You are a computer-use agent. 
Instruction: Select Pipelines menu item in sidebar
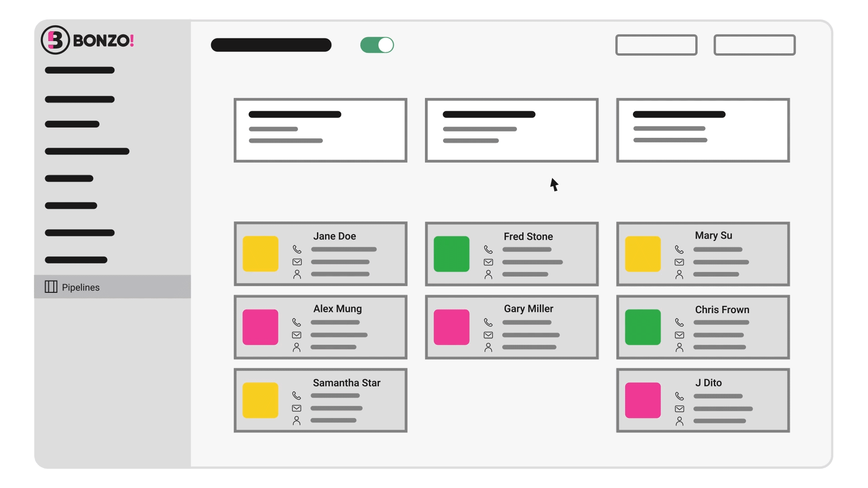(x=113, y=287)
